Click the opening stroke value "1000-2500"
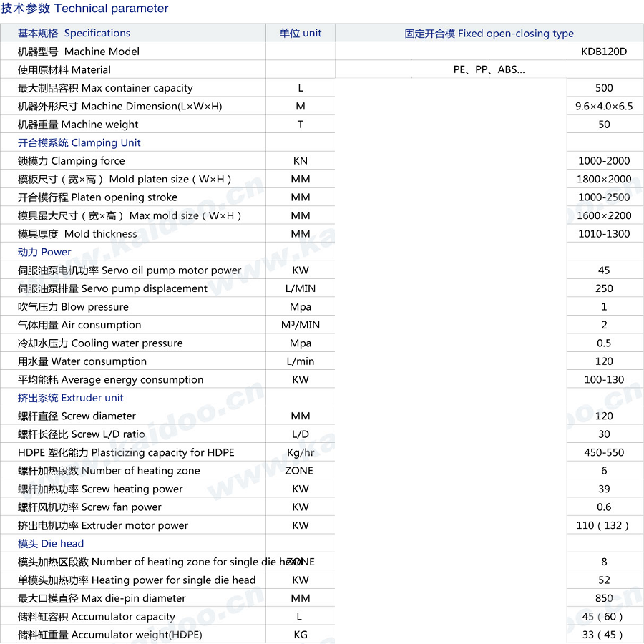The image size is (644, 644). [604, 197]
